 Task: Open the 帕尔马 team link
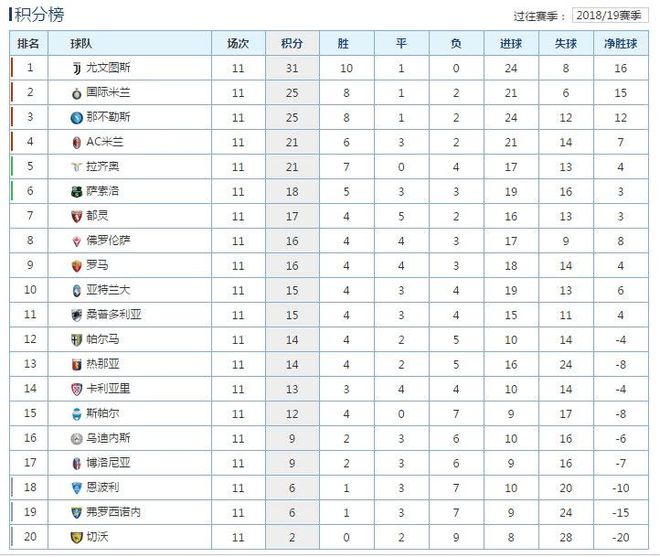point(102,340)
